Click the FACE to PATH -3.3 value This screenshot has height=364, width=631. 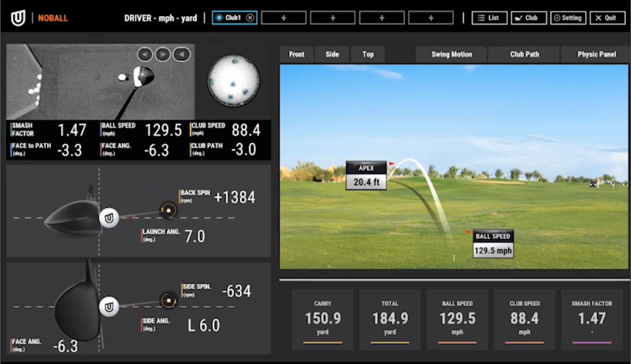click(x=70, y=150)
